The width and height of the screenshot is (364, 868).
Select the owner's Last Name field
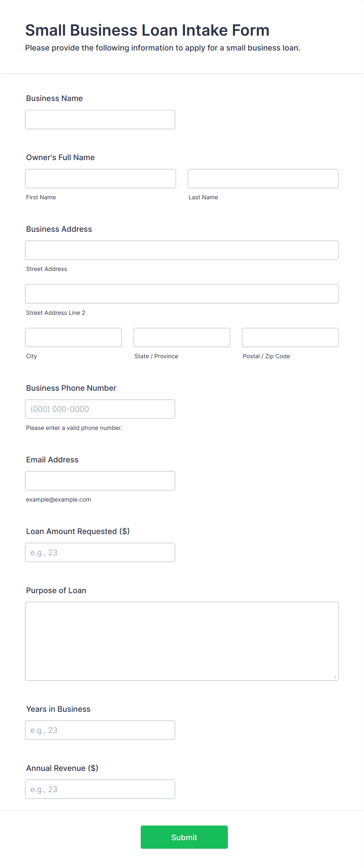(x=263, y=179)
